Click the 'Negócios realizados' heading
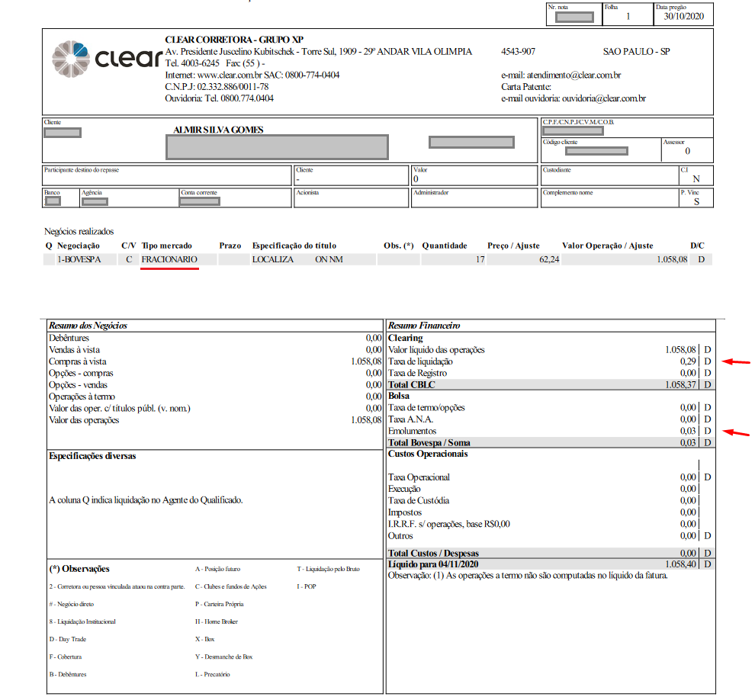The height and width of the screenshot is (700, 755). (x=79, y=232)
